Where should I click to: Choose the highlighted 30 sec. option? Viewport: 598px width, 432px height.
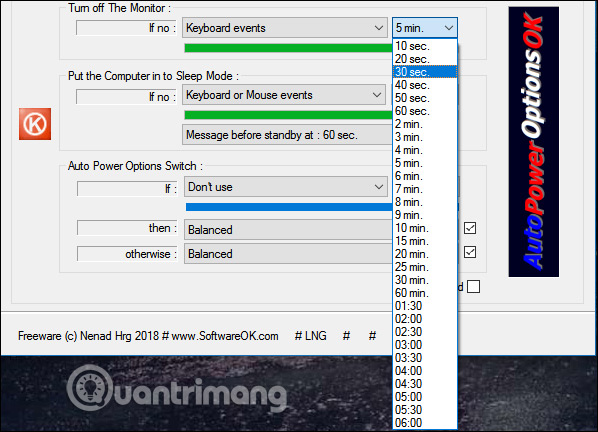click(425, 72)
